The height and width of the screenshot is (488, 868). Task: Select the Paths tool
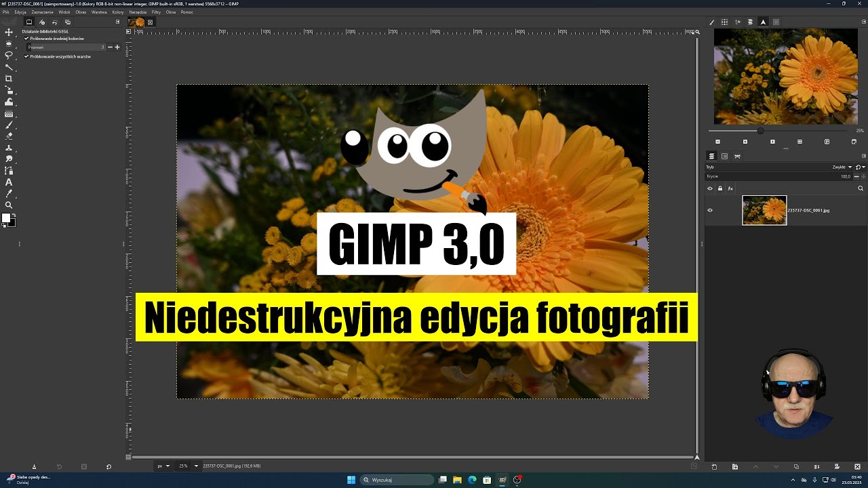click(9, 170)
